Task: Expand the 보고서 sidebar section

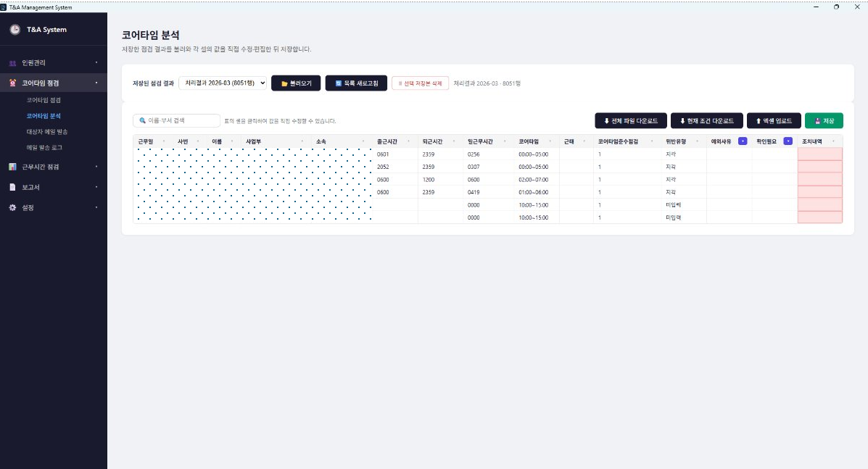Action: point(54,187)
